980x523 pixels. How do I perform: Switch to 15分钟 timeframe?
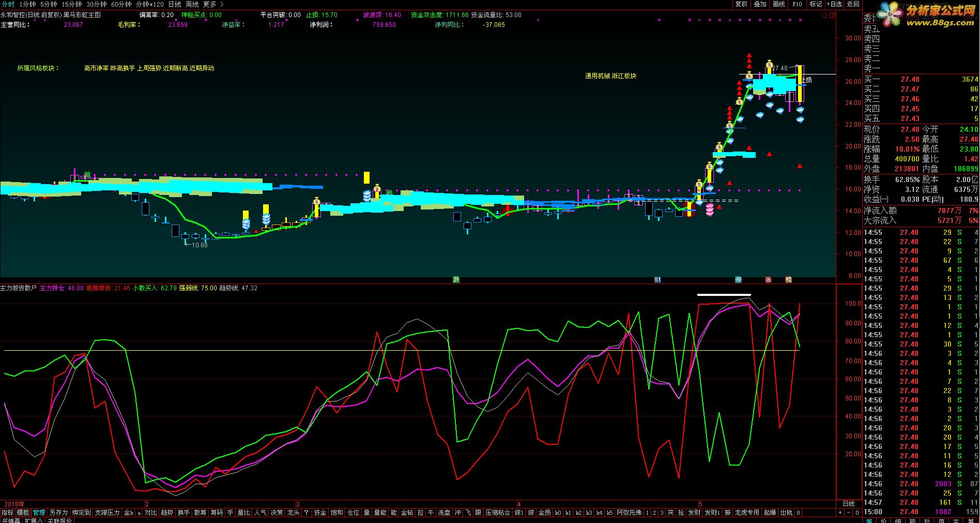(71, 4)
